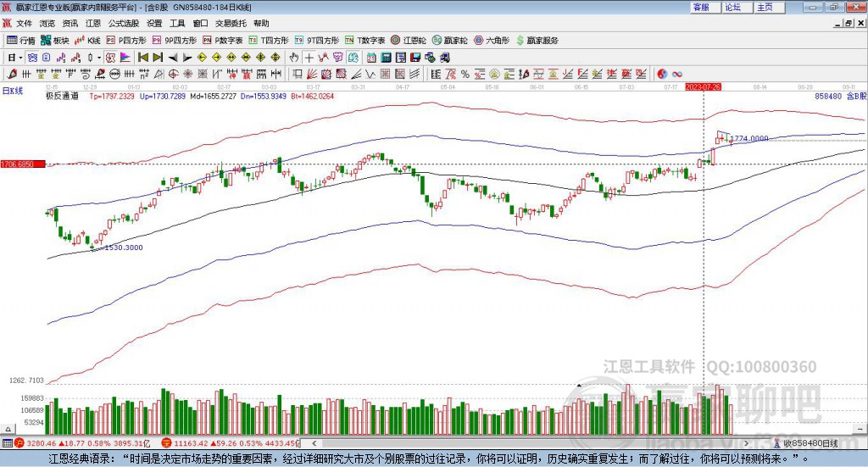Click the yin-yang icon in the toolbar
The width and height of the screenshot is (868, 467).
click(x=663, y=74)
